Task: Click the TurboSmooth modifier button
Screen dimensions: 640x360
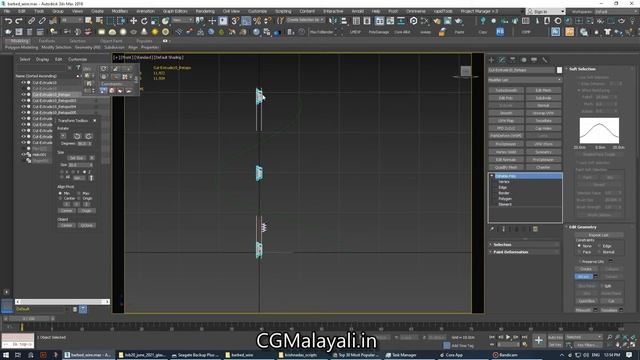Action: [506, 90]
